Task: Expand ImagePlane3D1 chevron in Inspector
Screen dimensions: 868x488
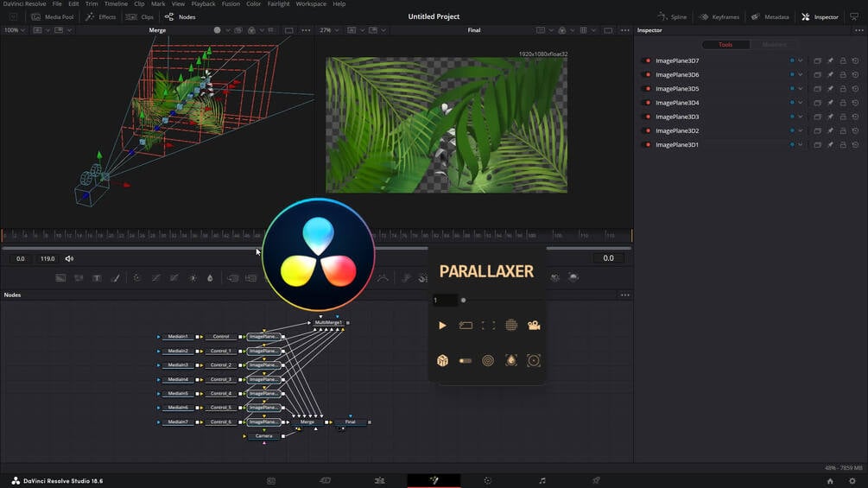Action: [800, 145]
